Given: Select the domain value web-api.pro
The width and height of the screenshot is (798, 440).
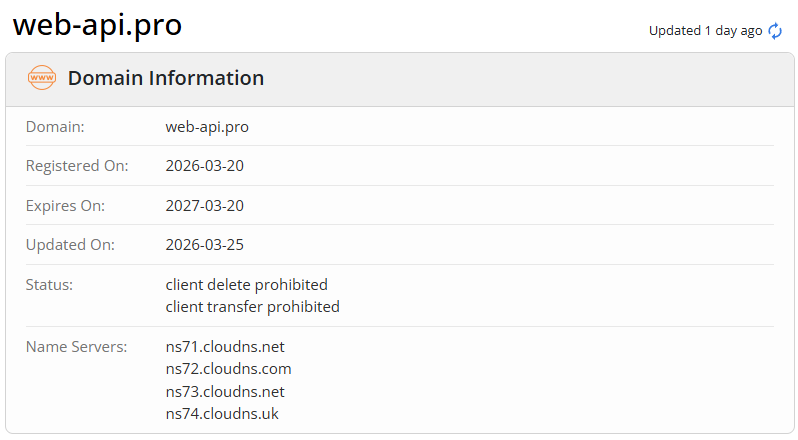Looking at the screenshot, I should point(207,127).
